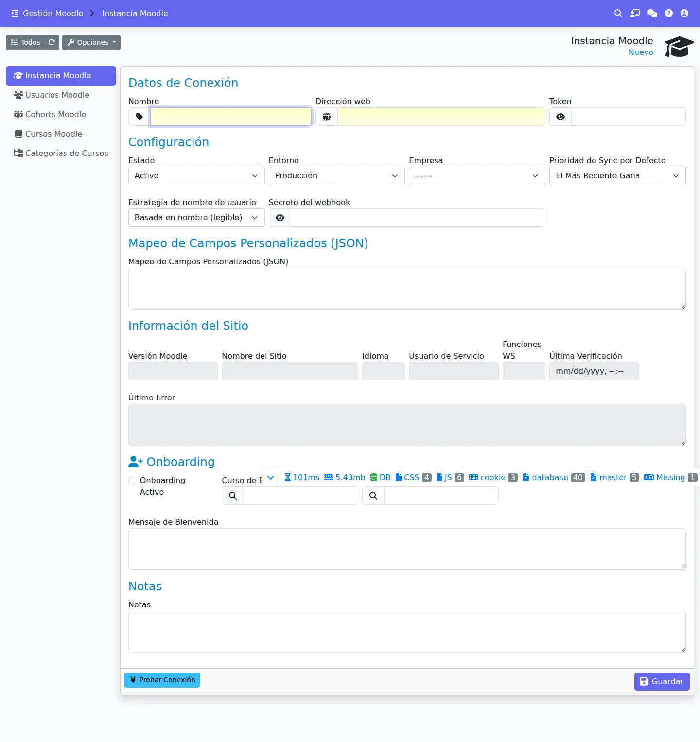Enable the Onboarding Activo checkbox
Viewport: 700px width, 742px height.
click(132, 481)
